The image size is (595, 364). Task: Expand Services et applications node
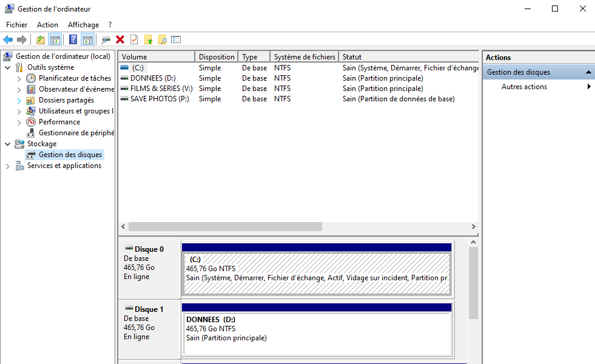pyautogui.click(x=8, y=166)
